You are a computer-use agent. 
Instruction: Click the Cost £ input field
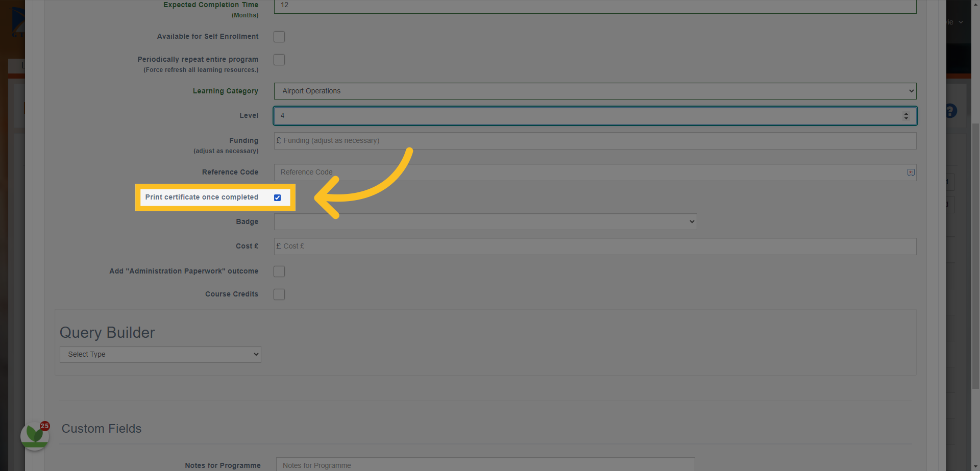[x=595, y=246]
